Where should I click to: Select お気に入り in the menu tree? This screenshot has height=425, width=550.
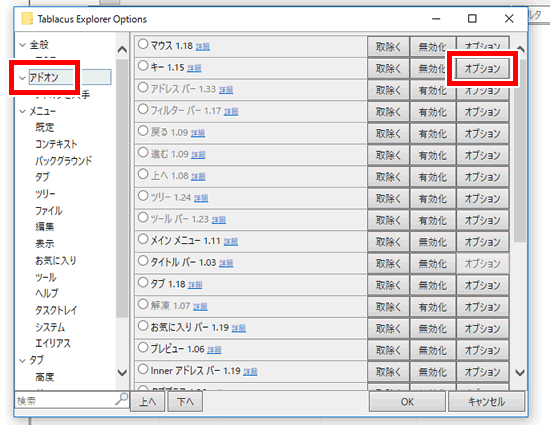[56, 261]
